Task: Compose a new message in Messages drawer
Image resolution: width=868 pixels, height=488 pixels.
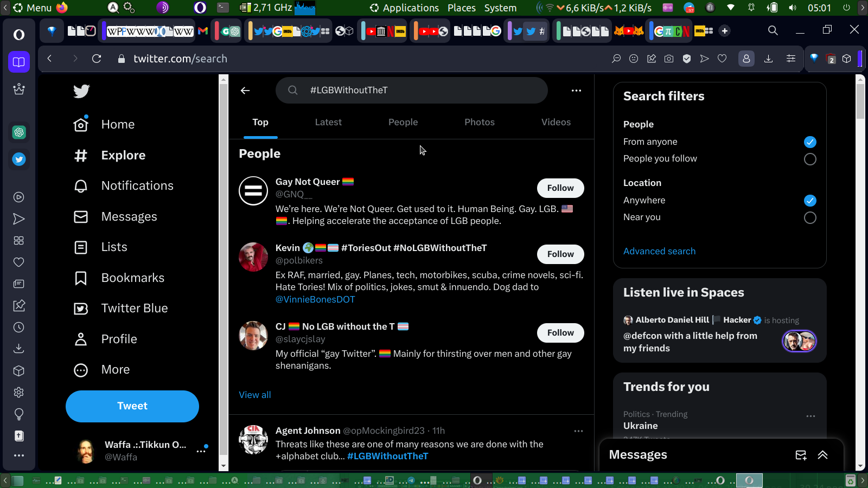Action: pyautogui.click(x=801, y=455)
